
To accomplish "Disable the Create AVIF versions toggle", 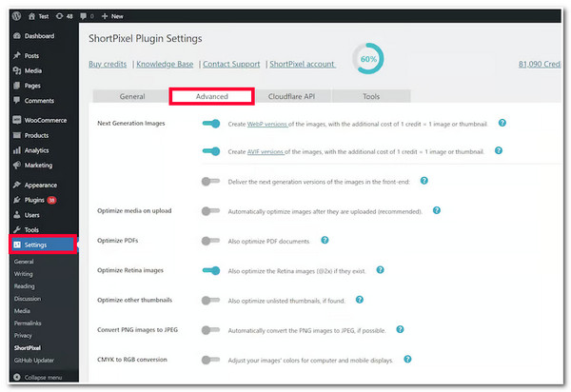I will [211, 151].
